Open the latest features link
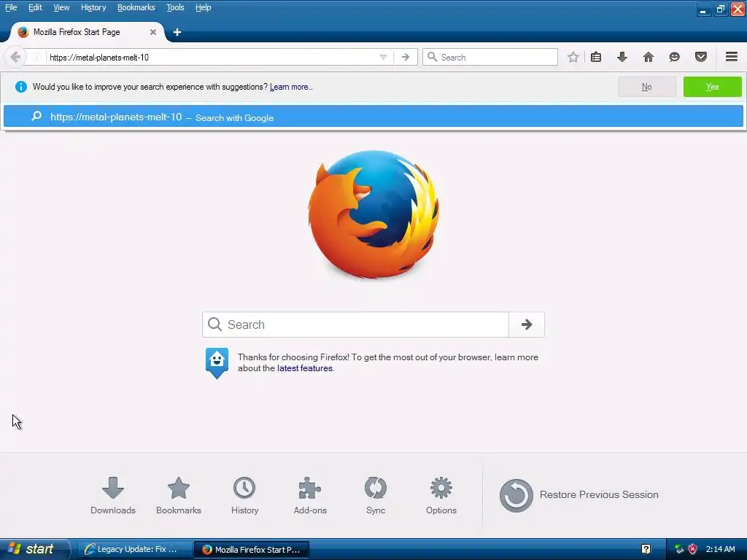 point(305,368)
